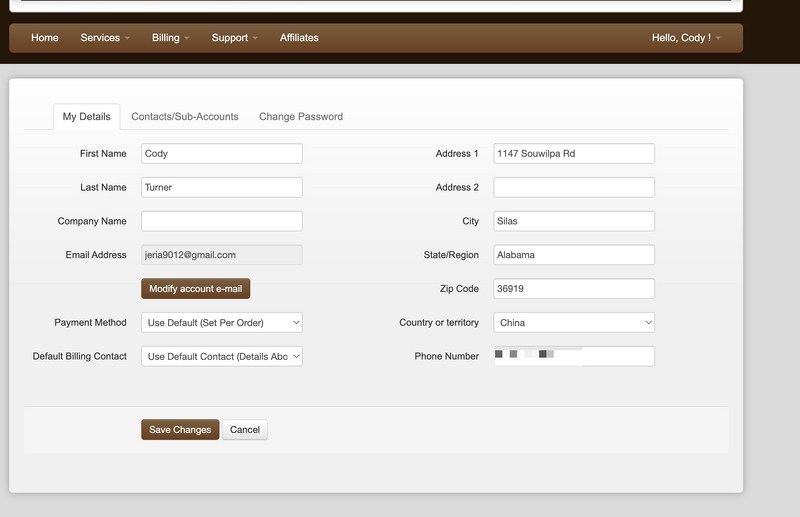Click the Address 1 text field
This screenshot has width=800, height=517.
(x=574, y=154)
